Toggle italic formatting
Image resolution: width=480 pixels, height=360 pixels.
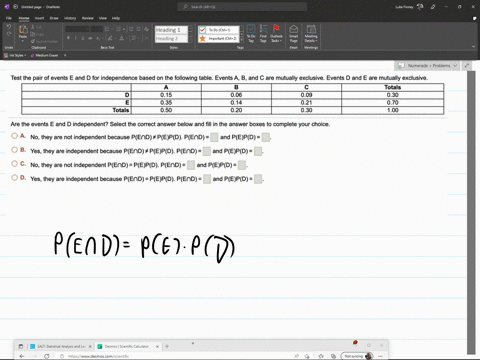[x=76, y=38]
